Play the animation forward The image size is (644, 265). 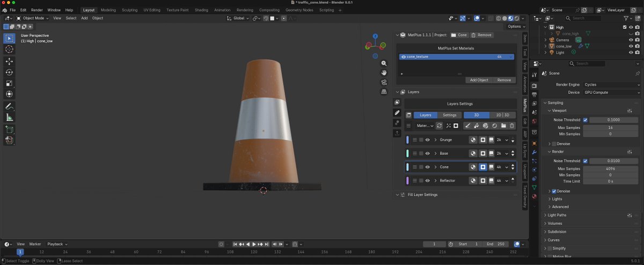(254, 244)
